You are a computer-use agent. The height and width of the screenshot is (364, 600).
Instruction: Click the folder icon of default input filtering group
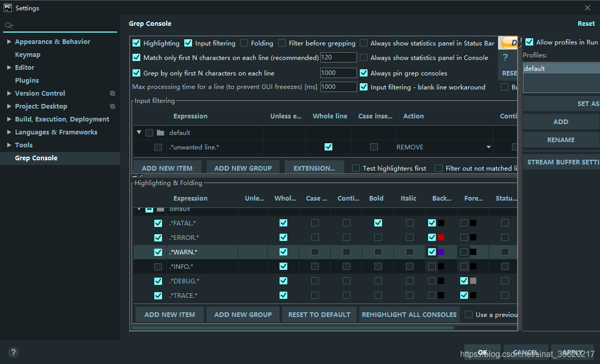pyautogui.click(x=160, y=133)
